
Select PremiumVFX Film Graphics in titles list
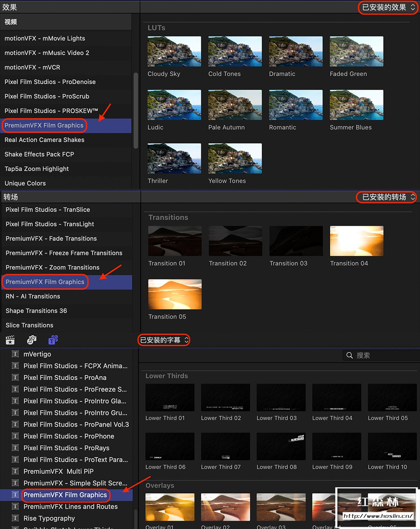pos(66,495)
